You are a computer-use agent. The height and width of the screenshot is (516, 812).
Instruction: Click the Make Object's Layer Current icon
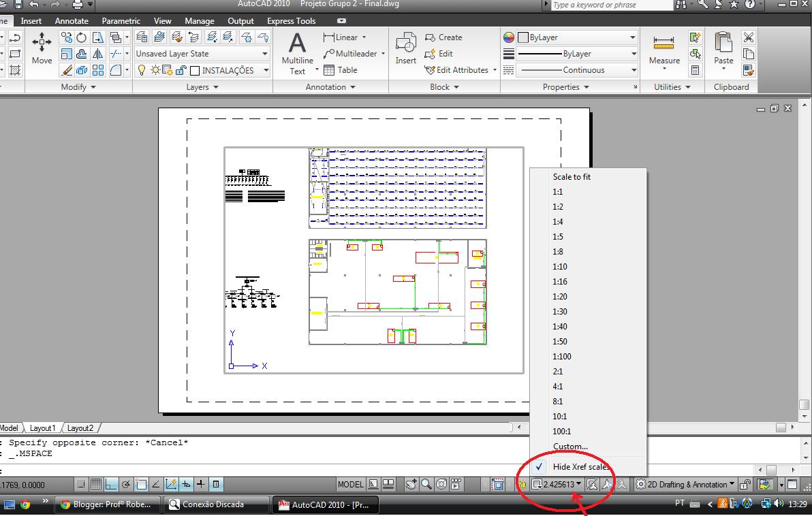(x=159, y=37)
